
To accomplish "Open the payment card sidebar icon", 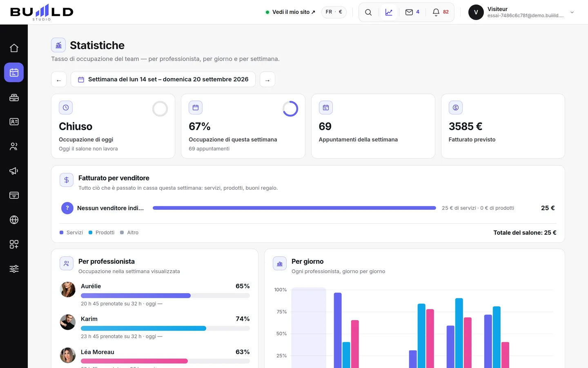I will 14,195.
